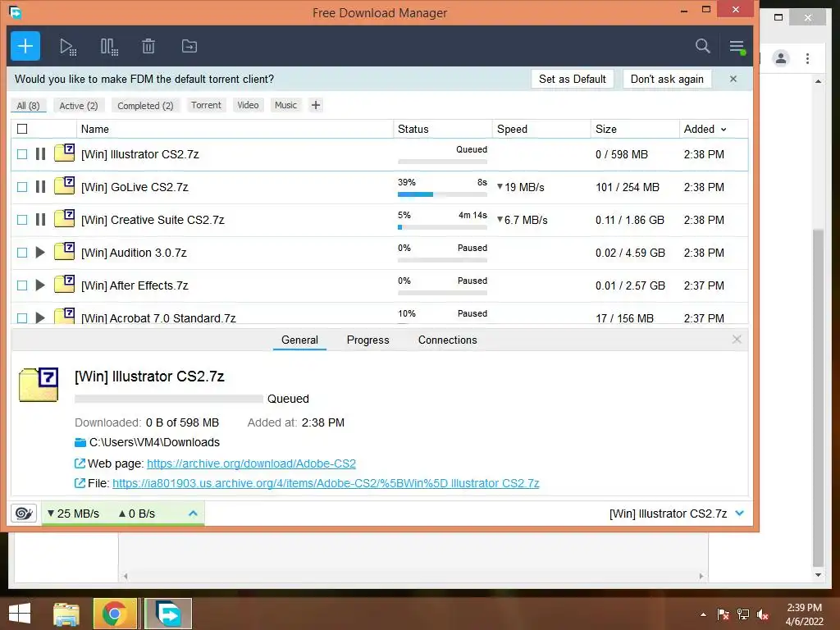The height and width of the screenshot is (630, 840).
Task: Select the Video filter tag
Action: click(248, 105)
